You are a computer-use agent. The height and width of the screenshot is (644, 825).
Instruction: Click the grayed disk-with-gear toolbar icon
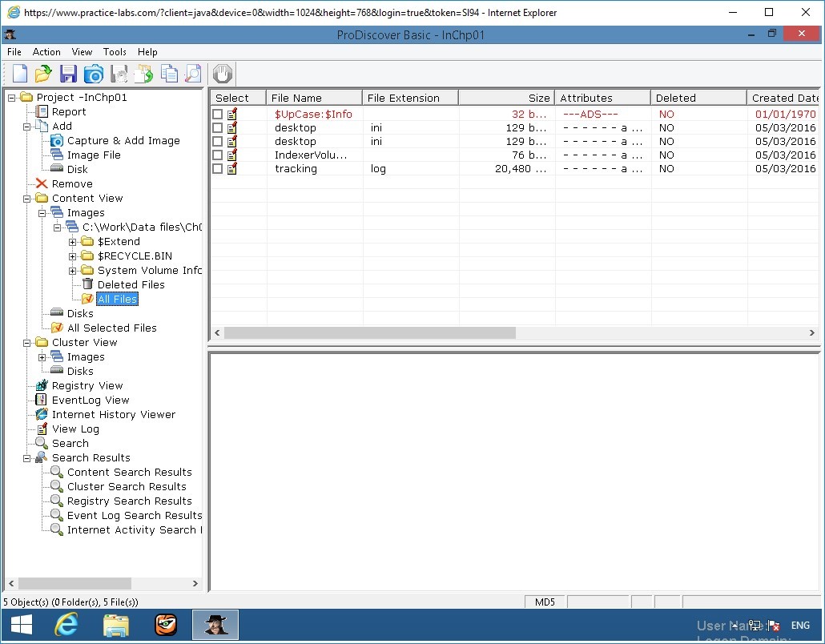pos(119,74)
